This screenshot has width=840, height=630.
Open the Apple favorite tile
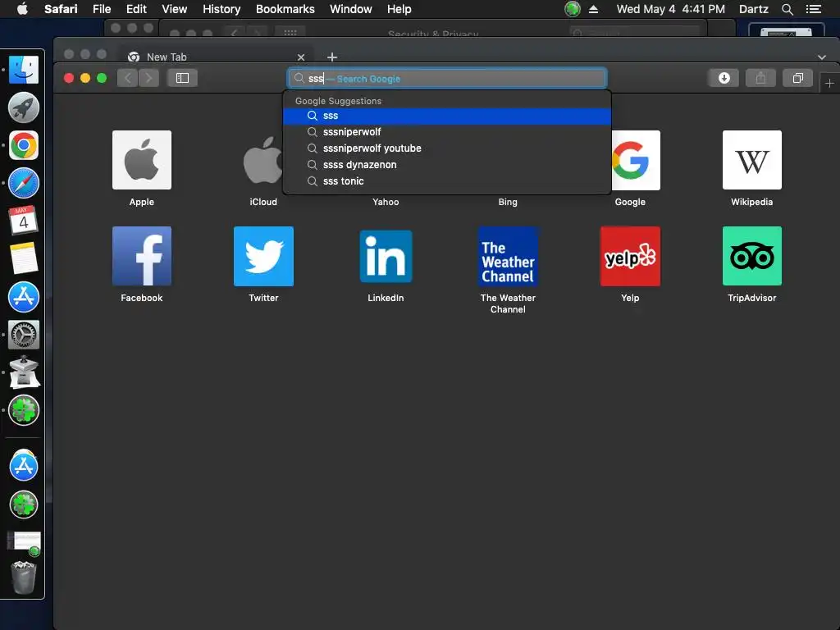141,160
